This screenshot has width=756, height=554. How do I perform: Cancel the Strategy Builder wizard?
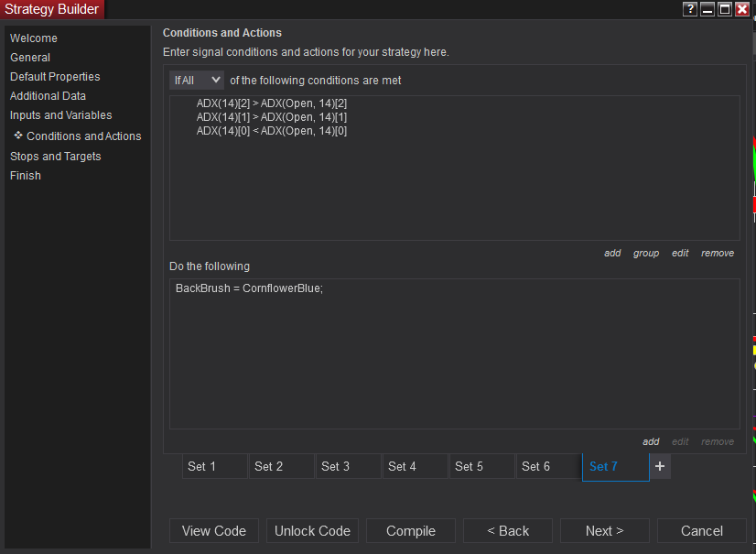702,531
